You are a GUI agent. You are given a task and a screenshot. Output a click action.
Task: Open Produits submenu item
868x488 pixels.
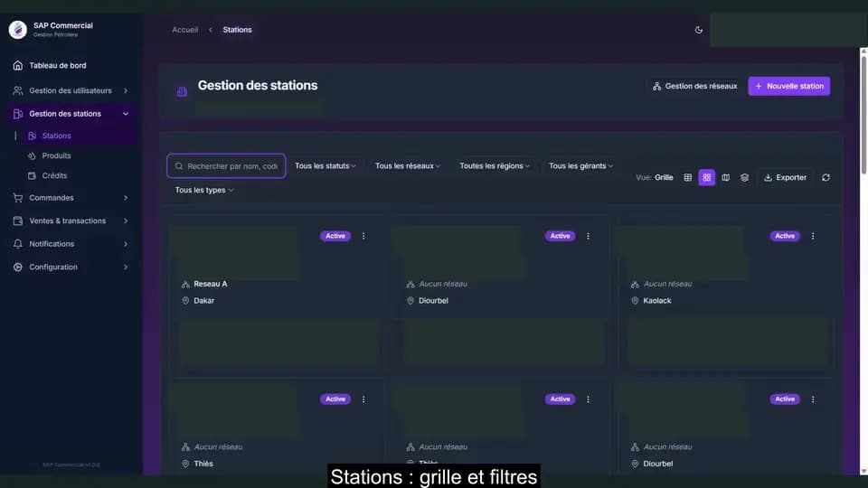pyautogui.click(x=78, y=156)
